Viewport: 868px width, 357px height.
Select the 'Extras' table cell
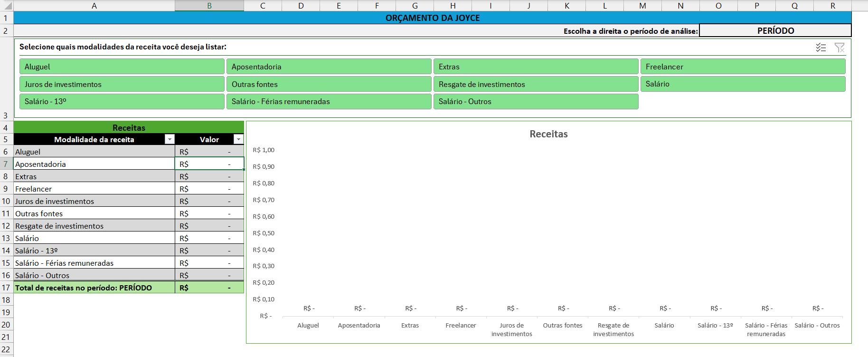pos(94,176)
